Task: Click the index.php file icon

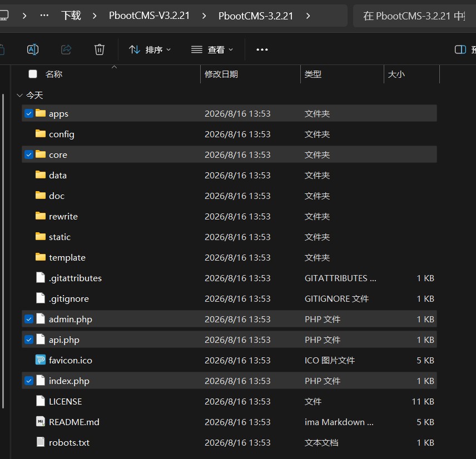Action: tap(41, 381)
